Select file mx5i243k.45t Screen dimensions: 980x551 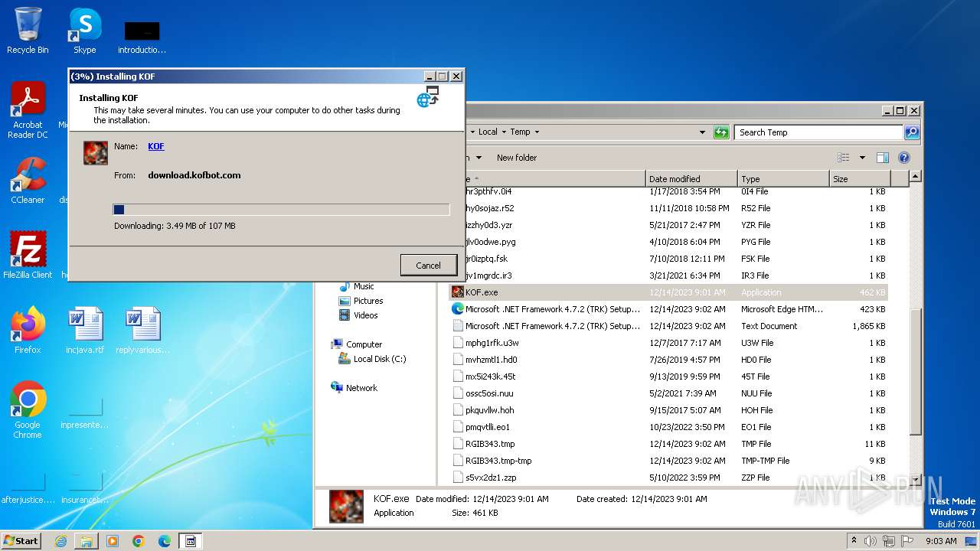point(669,377)
